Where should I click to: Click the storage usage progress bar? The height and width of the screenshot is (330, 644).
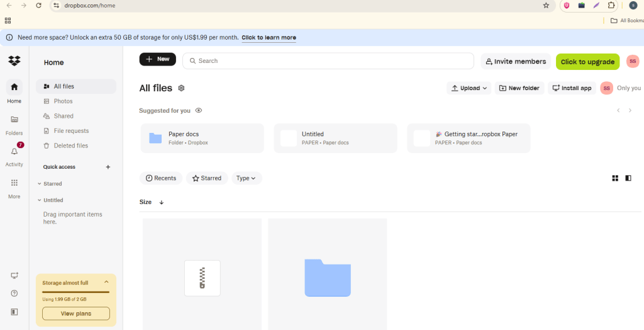click(x=76, y=292)
